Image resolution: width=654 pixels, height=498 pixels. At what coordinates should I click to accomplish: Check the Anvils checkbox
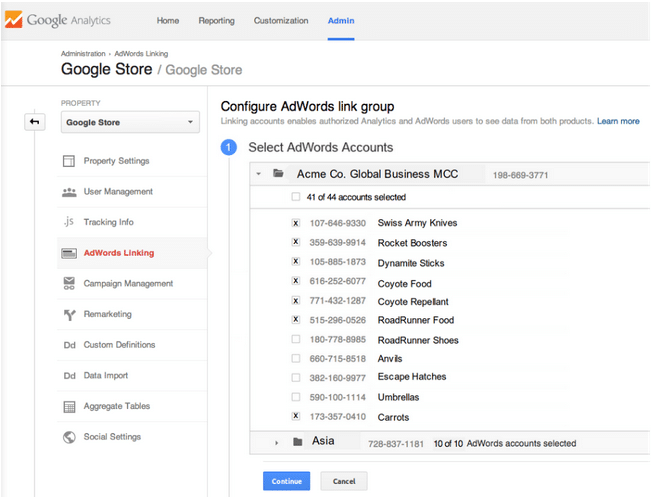[x=296, y=358]
